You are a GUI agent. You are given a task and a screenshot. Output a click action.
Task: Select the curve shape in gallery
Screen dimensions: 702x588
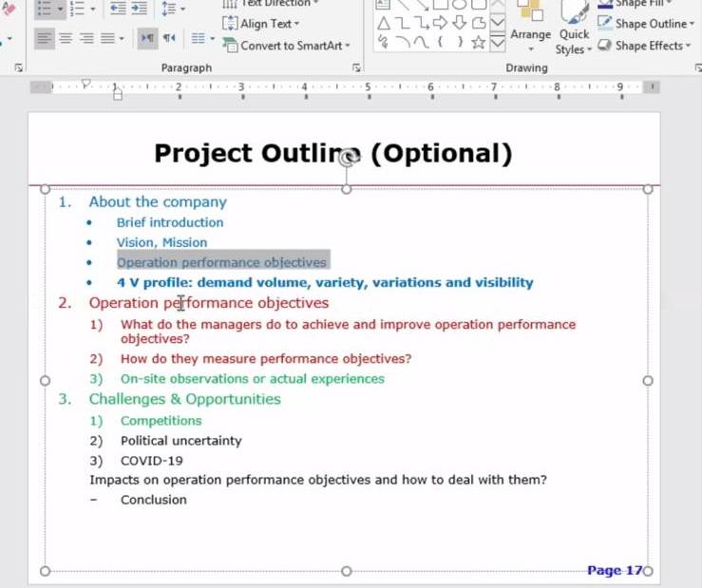pos(421,42)
